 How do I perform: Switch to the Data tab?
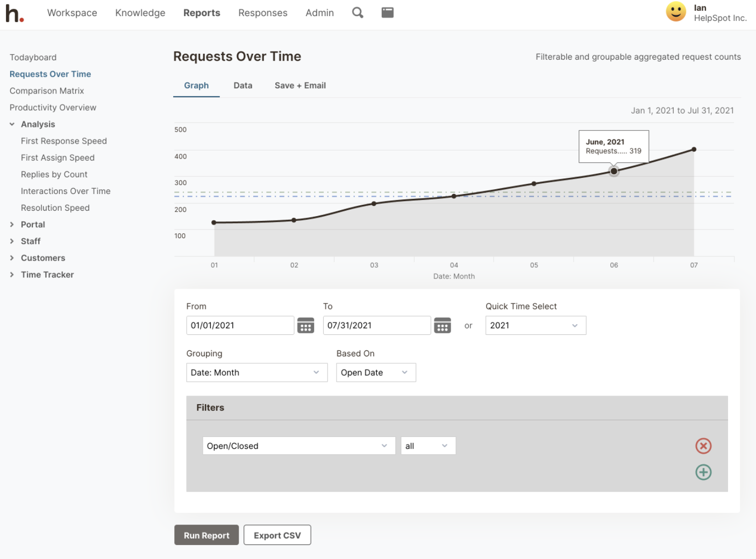pyautogui.click(x=243, y=85)
